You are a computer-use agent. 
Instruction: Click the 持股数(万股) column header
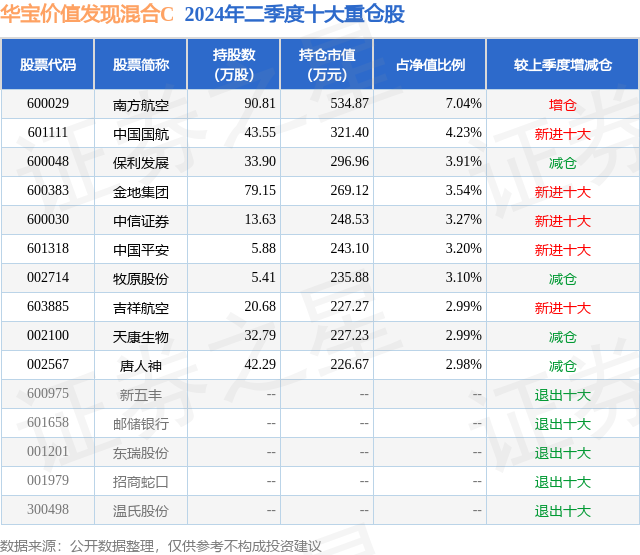(x=234, y=64)
